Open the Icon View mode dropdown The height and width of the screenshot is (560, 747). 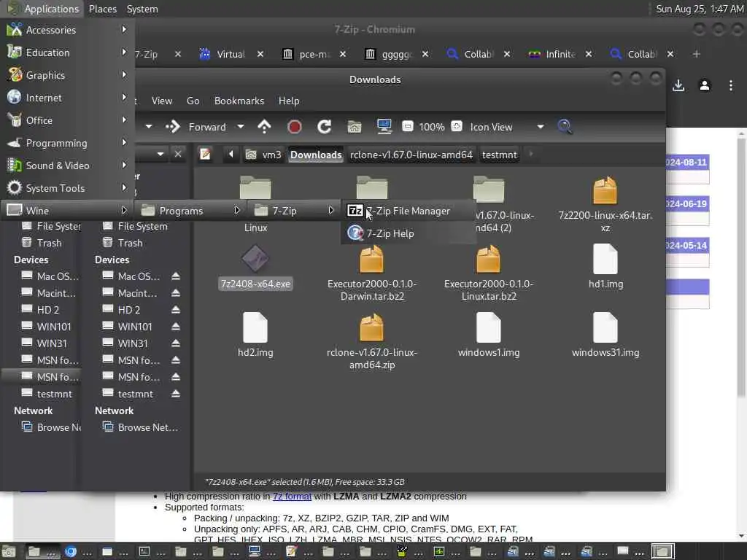coord(508,127)
